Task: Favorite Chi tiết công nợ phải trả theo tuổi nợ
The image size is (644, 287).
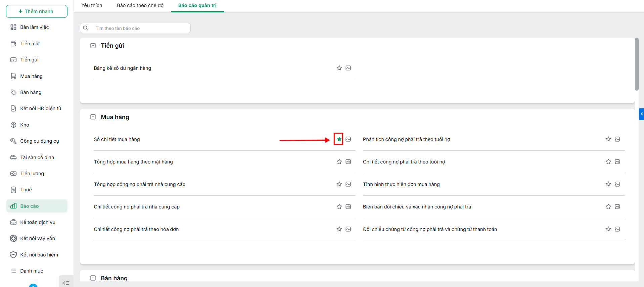Action: click(x=608, y=162)
